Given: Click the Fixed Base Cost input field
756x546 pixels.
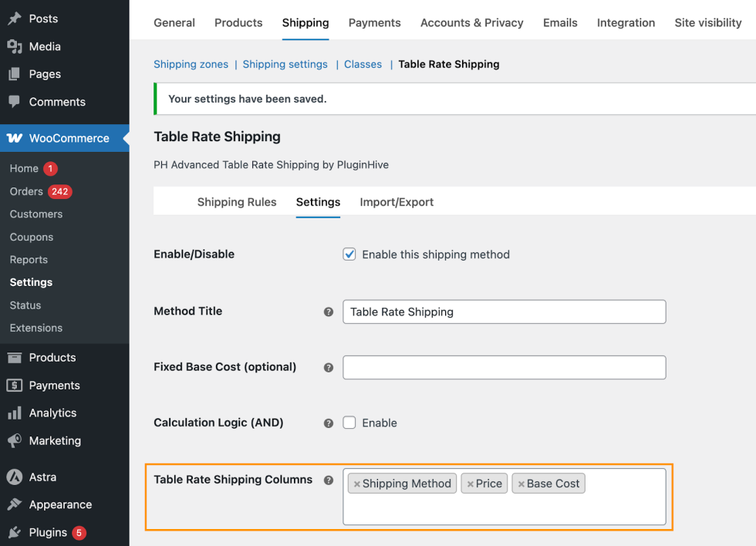Looking at the screenshot, I should click(x=504, y=367).
